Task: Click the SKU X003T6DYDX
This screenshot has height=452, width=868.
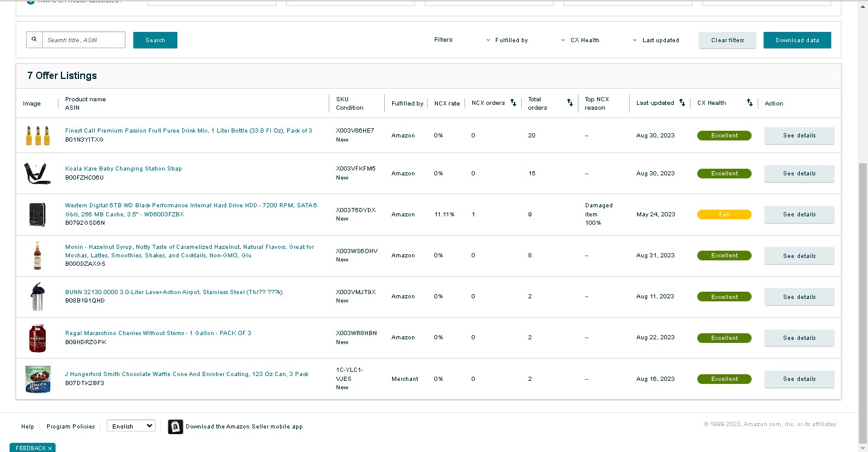Action: tap(356, 210)
